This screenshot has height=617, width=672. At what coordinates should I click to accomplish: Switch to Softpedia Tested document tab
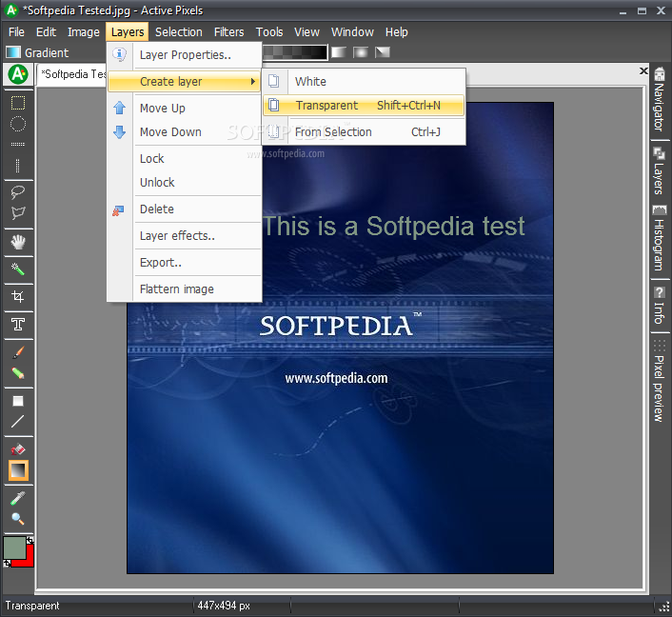point(72,74)
